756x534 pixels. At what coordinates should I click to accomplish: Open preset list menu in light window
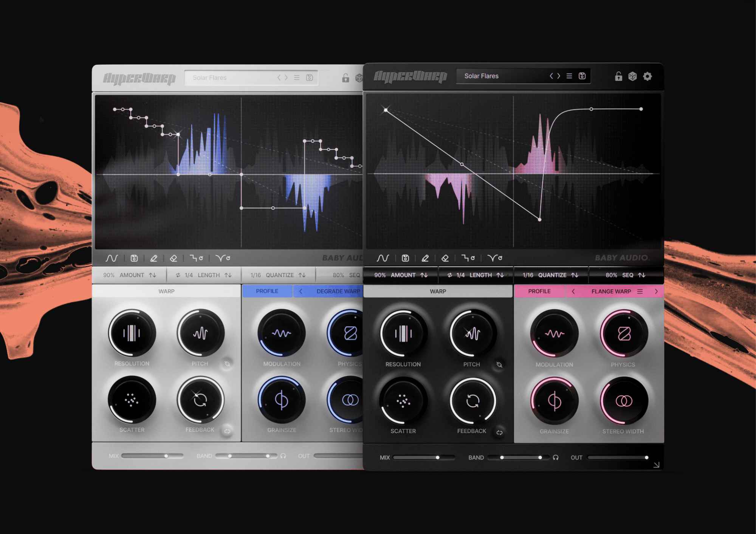pyautogui.click(x=297, y=77)
